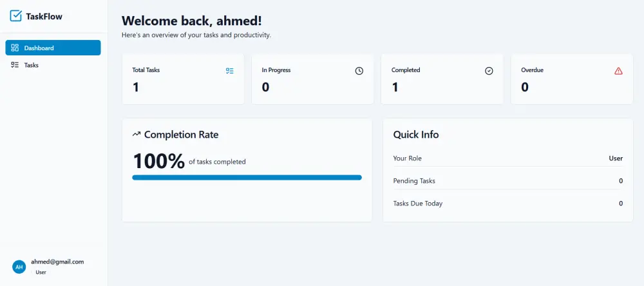
Task: Click the Completion Rate trend arrow icon
Action: 137,135
